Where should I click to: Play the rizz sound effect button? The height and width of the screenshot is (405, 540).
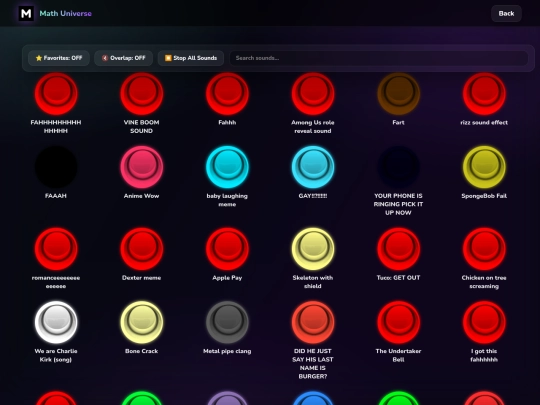tap(484, 94)
